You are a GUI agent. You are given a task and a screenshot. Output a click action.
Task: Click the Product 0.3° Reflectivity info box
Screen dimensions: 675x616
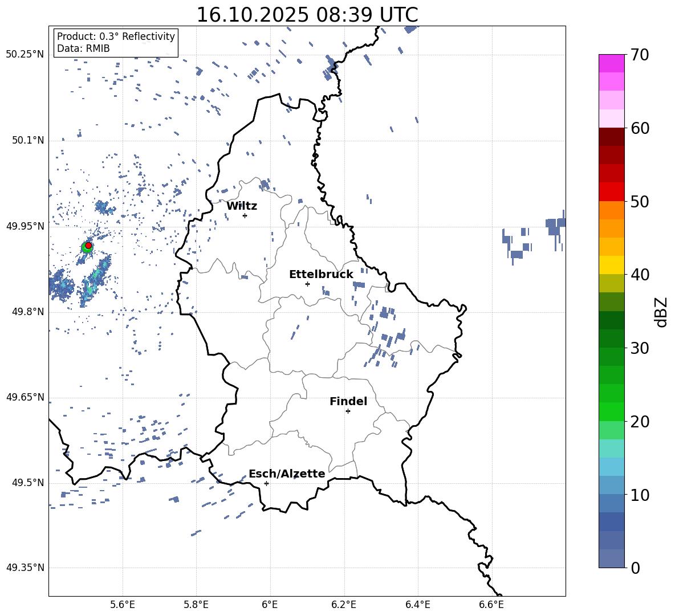pyautogui.click(x=116, y=42)
